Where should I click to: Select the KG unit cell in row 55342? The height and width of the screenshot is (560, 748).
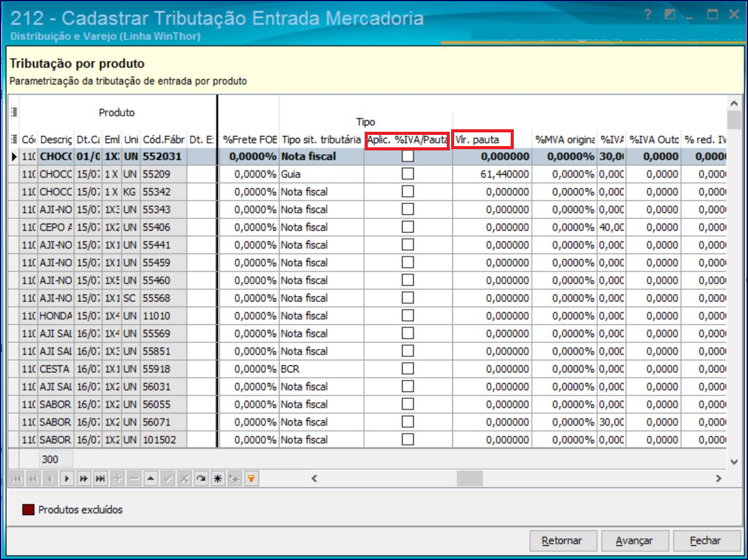(130, 191)
